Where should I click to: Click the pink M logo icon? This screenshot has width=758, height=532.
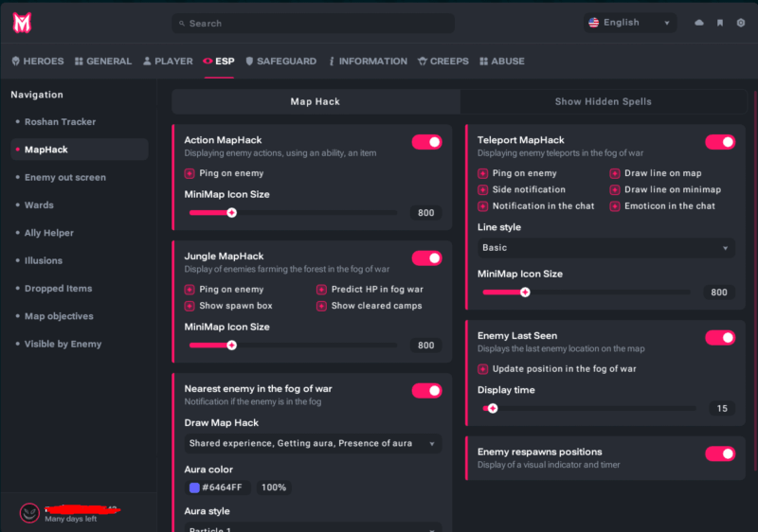pos(22,23)
